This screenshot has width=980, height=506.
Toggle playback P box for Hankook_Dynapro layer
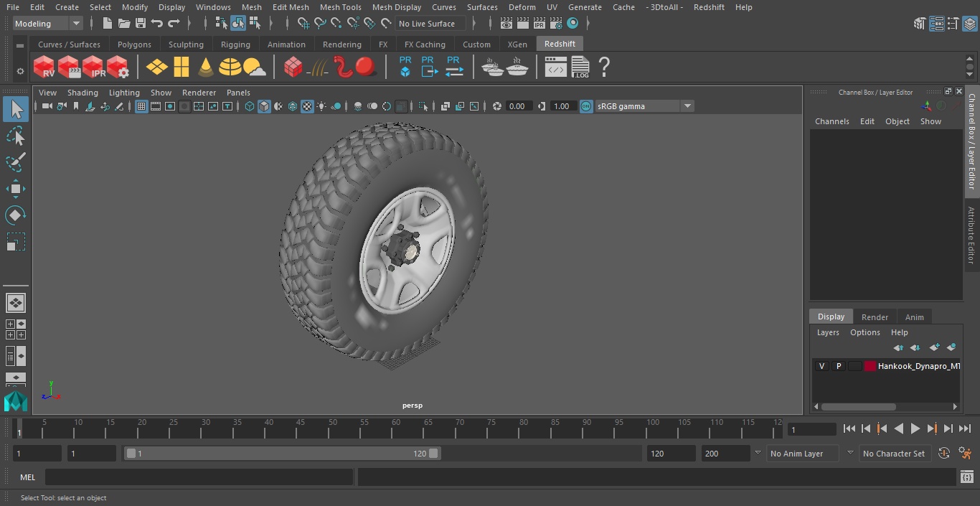point(838,366)
